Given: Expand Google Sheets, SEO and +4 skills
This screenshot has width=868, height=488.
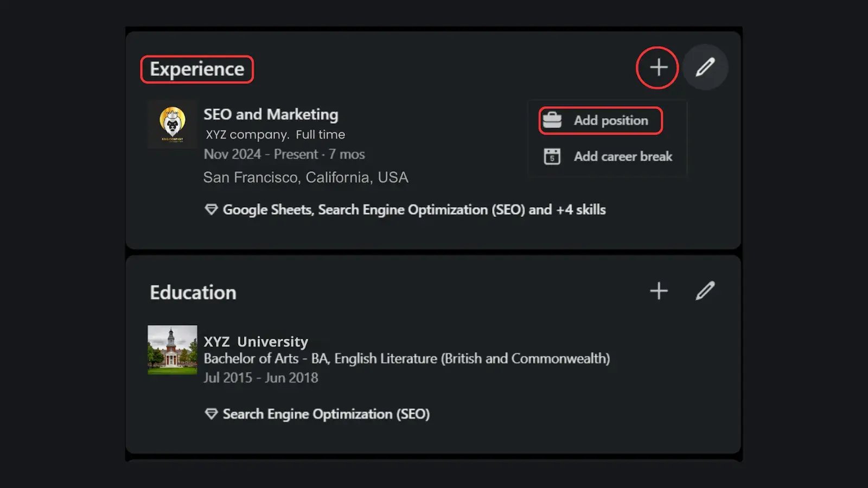Looking at the screenshot, I should coord(414,210).
